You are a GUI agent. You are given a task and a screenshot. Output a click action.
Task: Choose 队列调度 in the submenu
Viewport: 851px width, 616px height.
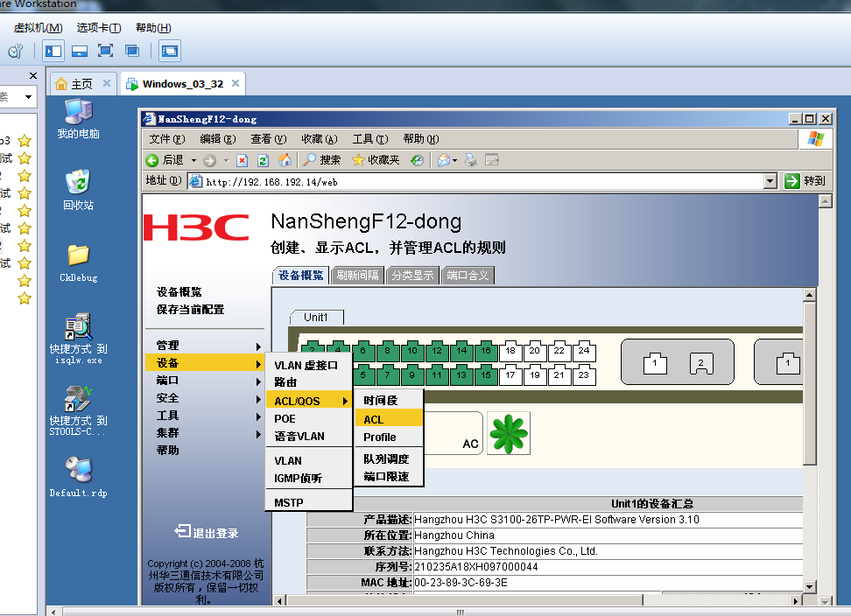(389, 458)
